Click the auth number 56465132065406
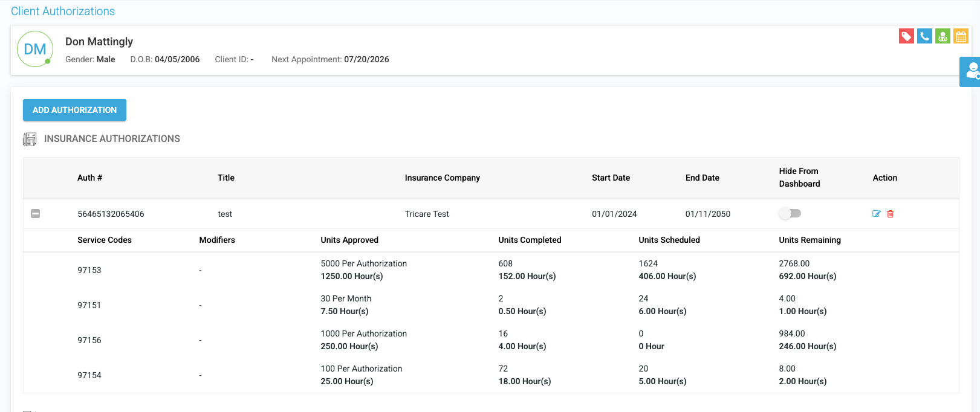The height and width of the screenshot is (412, 980). coord(111,214)
